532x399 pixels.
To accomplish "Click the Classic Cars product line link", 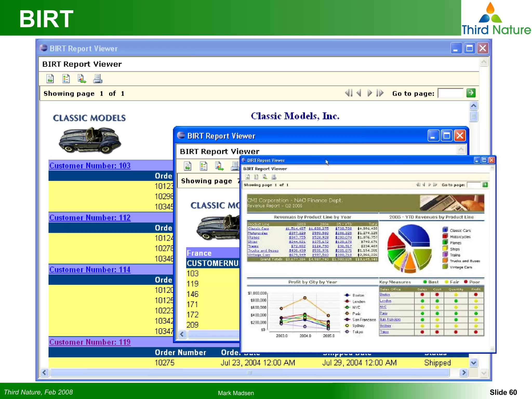I will (258, 229).
